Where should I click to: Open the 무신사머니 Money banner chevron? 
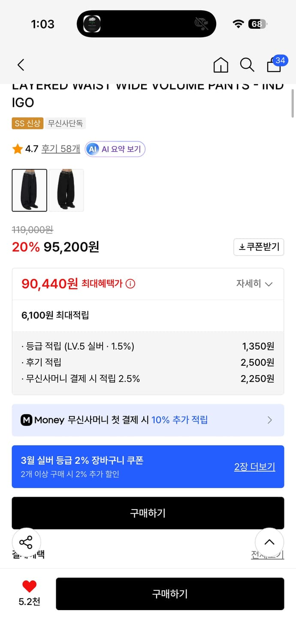pyautogui.click(x=270, y=420)
